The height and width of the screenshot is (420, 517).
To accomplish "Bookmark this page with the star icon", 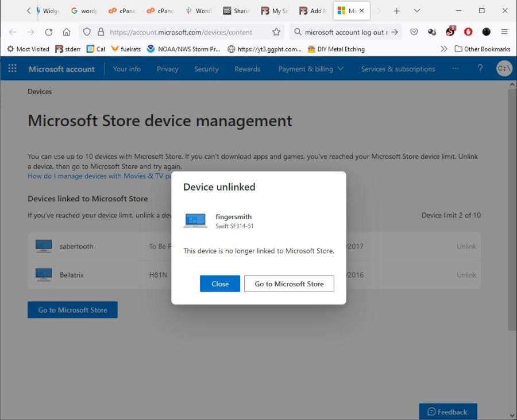I will click(x=276, y=32).
